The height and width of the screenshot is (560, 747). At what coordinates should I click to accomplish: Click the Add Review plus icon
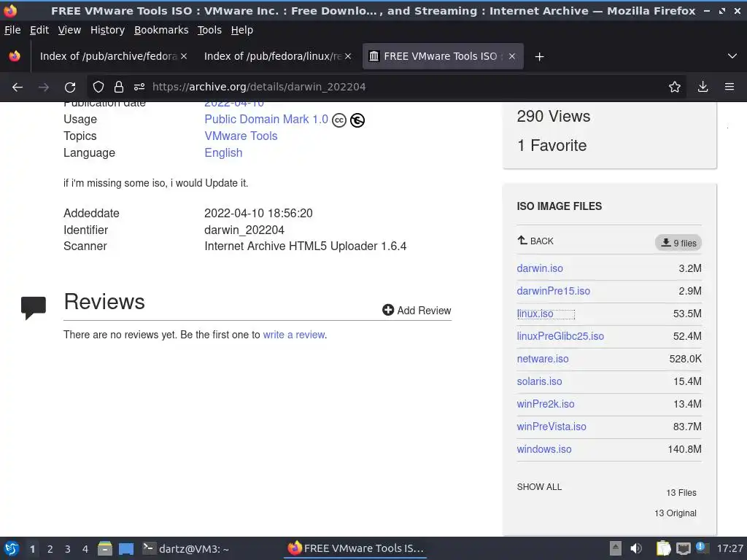click(x=388, y=310)
